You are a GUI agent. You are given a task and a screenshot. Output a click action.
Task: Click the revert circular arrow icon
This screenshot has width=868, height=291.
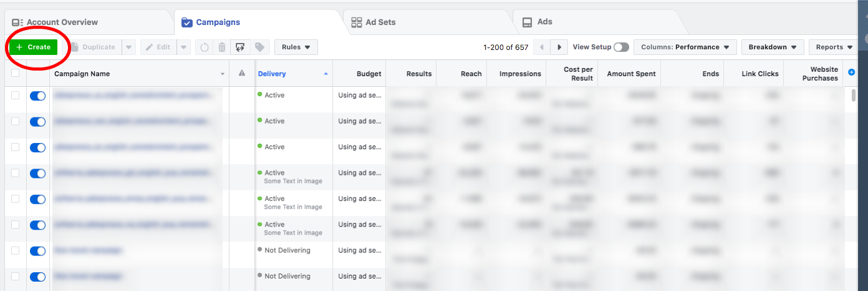204,47
